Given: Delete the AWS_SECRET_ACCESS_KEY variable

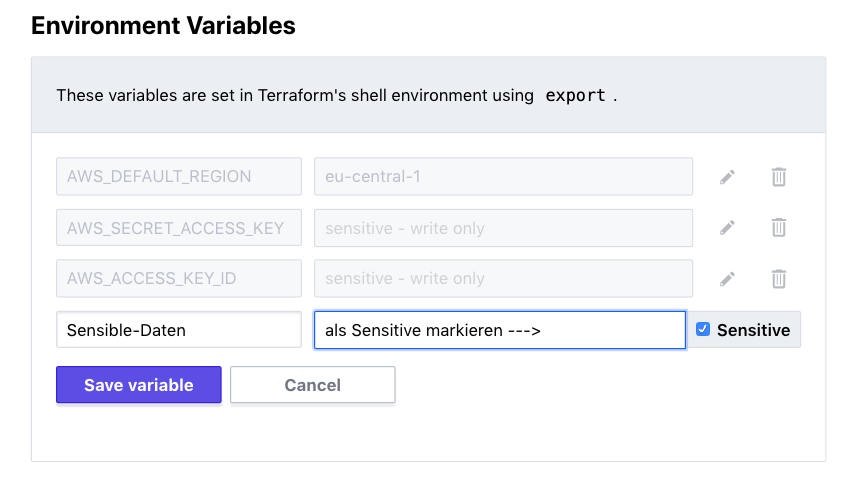Looking at the screenshot, I should coord(778,228).
